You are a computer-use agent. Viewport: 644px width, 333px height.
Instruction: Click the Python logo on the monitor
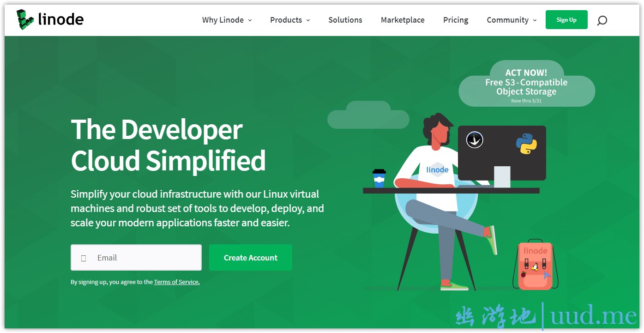click(x=526, y=144)
